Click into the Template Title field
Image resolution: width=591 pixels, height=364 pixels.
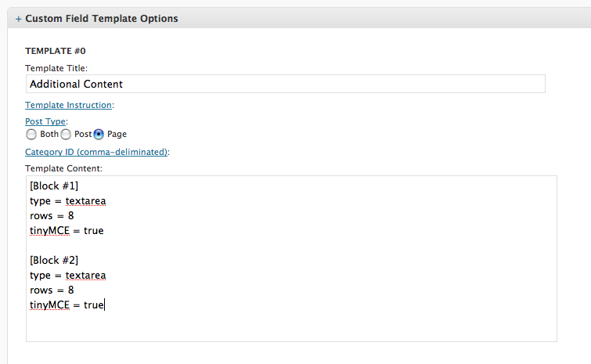click(285, 84)
